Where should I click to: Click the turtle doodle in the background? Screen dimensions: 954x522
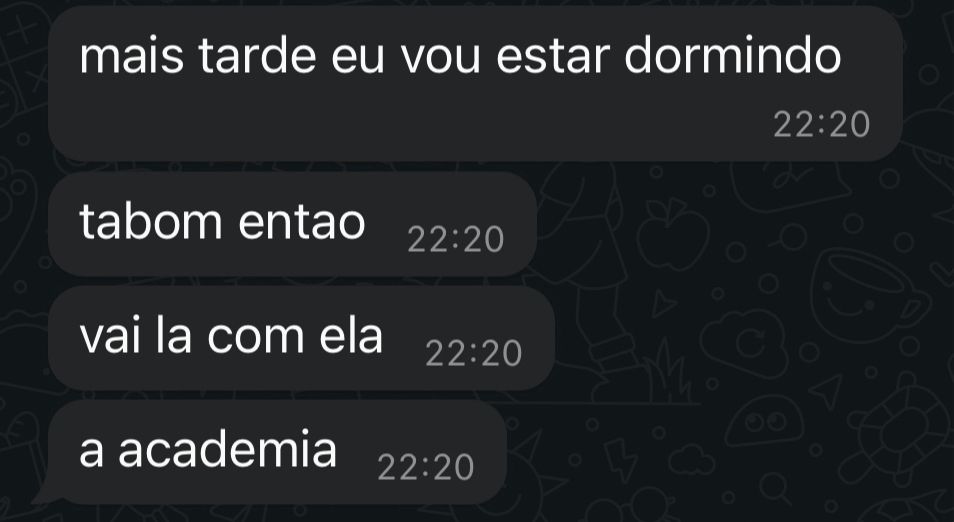pos(898,429)
